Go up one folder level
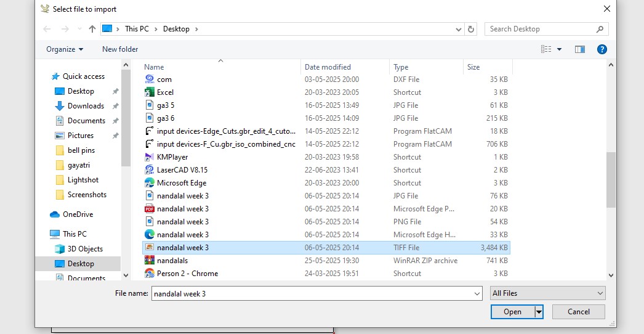This screenshot has height=334, width=644. tap(92, 29)
